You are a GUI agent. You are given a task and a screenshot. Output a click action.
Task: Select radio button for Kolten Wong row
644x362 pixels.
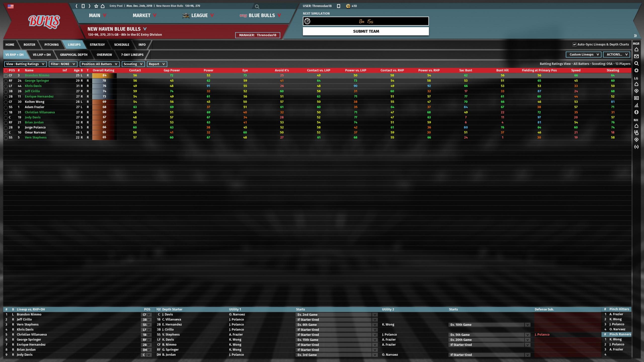[6, 102]
